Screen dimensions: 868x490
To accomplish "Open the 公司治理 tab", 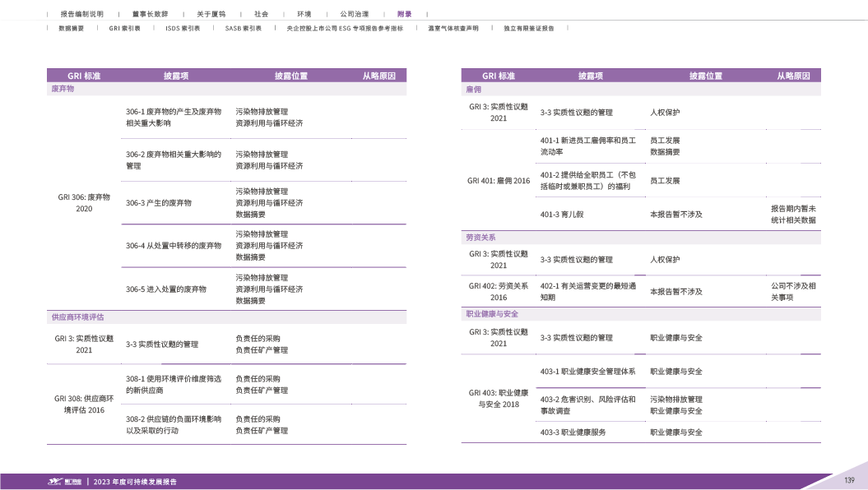I will point(354,14).
